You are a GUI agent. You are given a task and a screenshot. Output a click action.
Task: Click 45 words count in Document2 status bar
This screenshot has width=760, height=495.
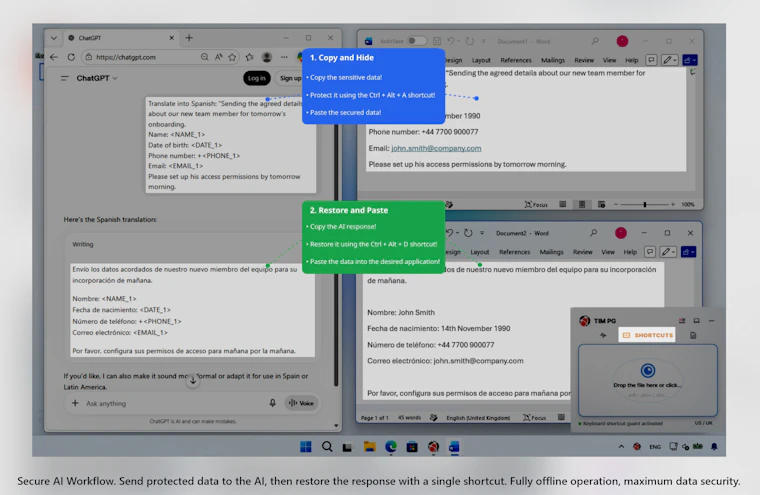410,417
